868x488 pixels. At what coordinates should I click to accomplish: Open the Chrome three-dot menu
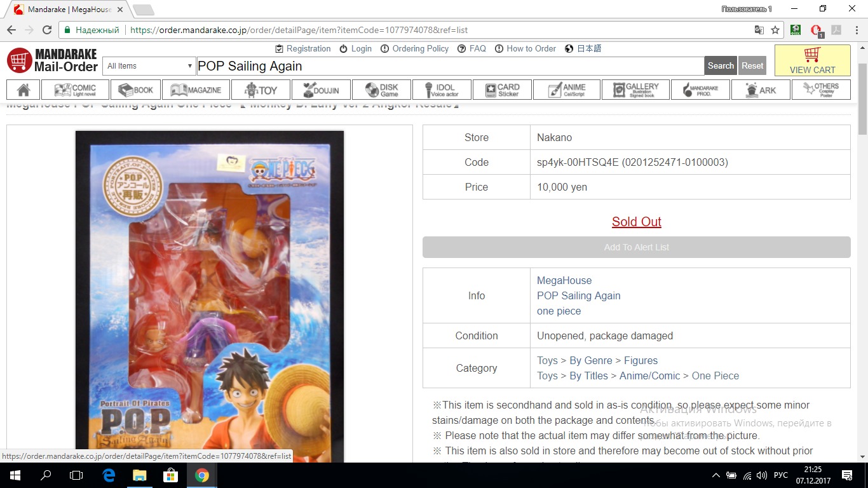[854, 30]
